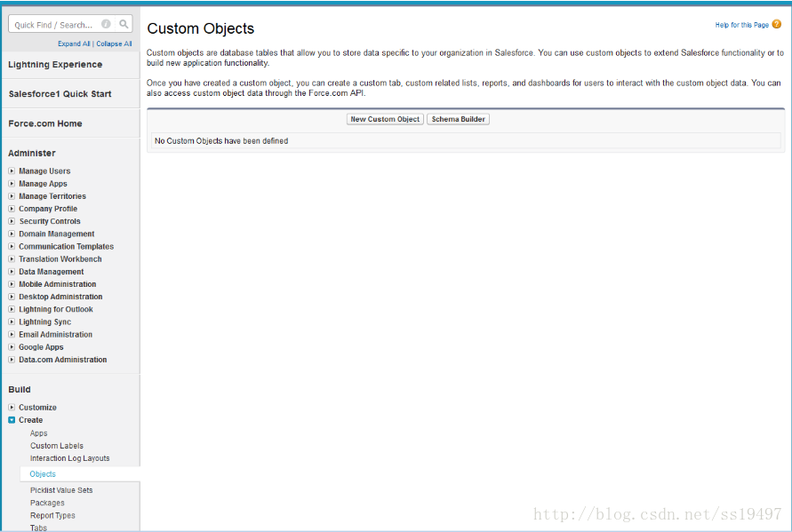This screenshot has height=532, width=792.
Task: Expand Data.com Administration arrow
Action: 12,360
